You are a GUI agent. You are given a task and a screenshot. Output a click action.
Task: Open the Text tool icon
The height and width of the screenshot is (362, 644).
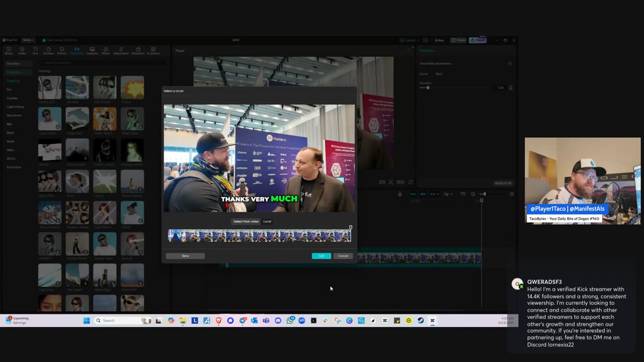tap(35, 51)
